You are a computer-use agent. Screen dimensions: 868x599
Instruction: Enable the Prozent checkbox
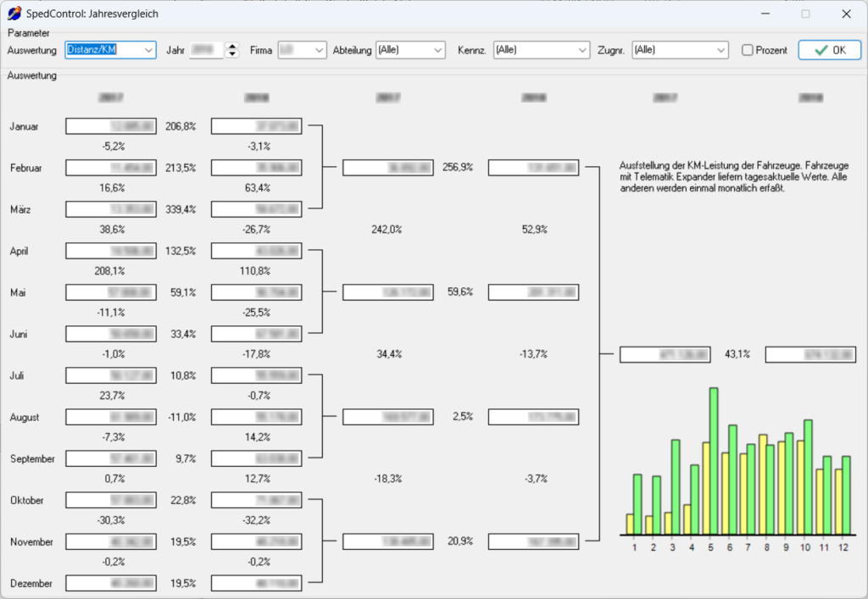[747, 50]
